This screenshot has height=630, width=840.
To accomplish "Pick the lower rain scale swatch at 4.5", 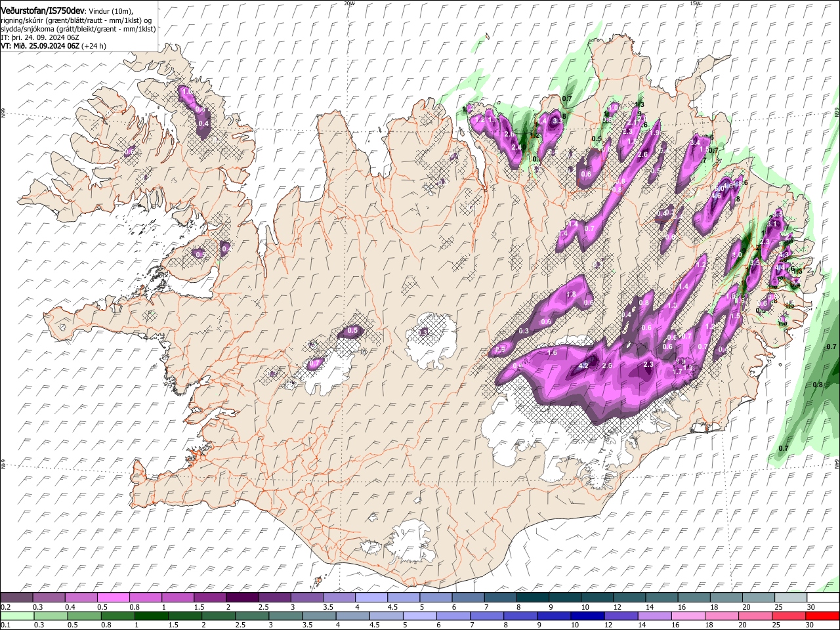I will tap(386, 616).
